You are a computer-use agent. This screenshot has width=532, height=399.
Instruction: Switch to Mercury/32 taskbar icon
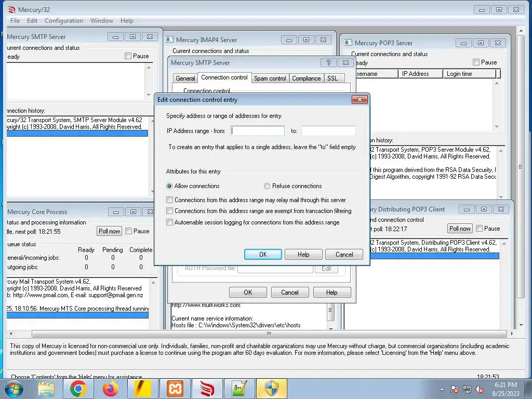[x=207, y=389]
